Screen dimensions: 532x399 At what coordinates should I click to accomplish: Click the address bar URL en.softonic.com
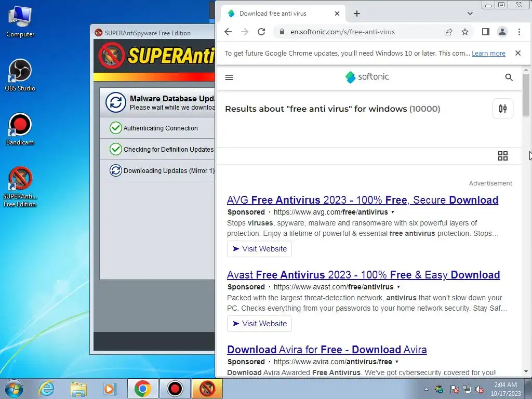tap(342, 32)
